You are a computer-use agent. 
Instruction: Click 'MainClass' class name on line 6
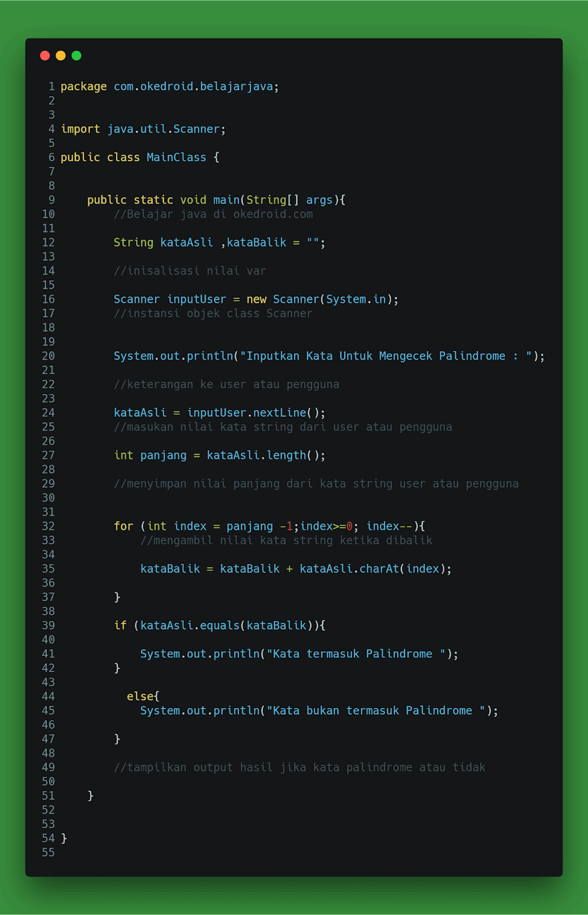(176, 157)
